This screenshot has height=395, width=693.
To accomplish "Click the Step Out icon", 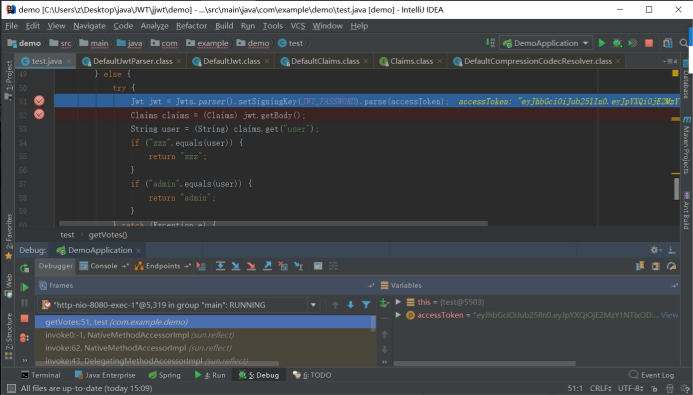I will tap(267, 266).
